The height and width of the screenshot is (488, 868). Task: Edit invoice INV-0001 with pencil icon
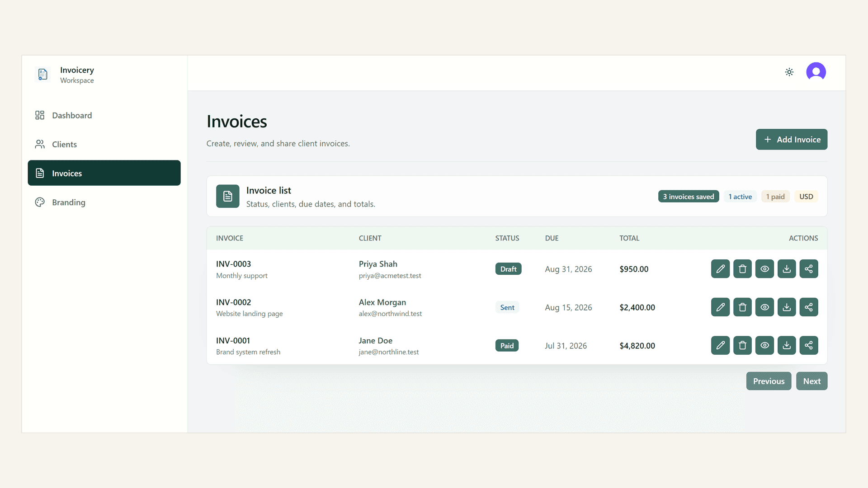coord(720,346)
